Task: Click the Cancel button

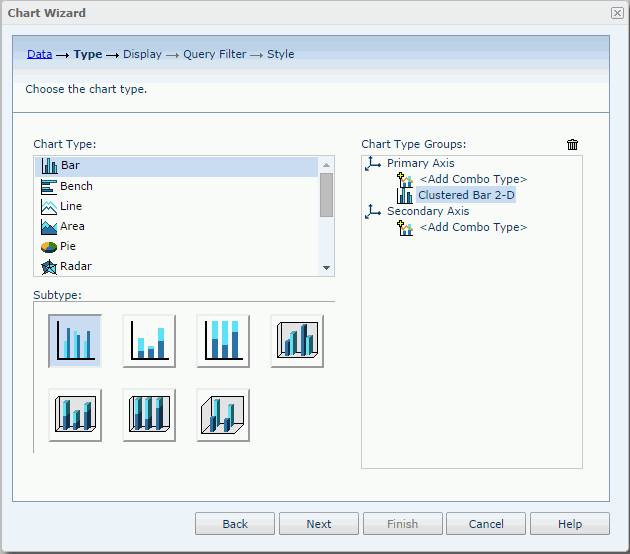Action: pos(486,524)
